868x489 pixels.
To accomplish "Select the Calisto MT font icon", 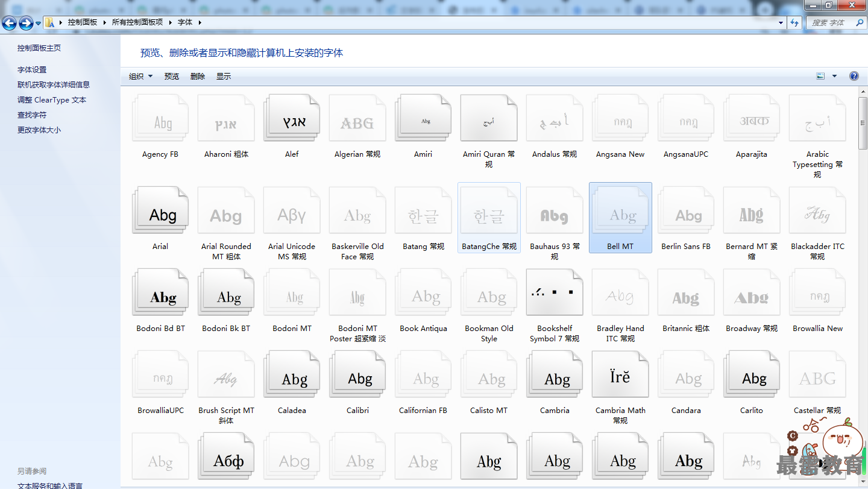I will (489, 374).
